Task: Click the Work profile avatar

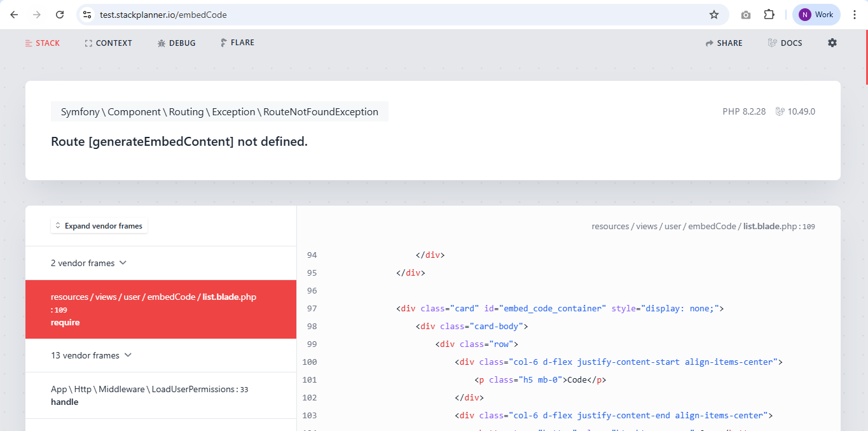Action: [x=816, y=15]
